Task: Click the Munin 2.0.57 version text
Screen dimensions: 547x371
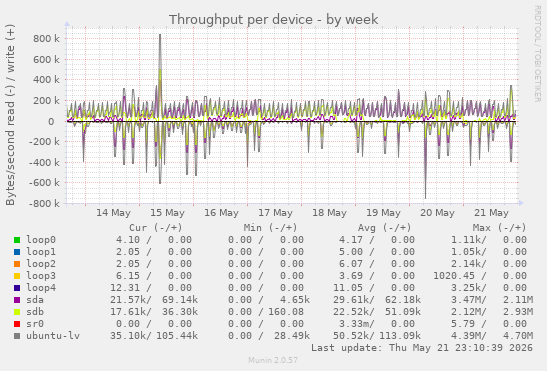Action: click(273, 360)
